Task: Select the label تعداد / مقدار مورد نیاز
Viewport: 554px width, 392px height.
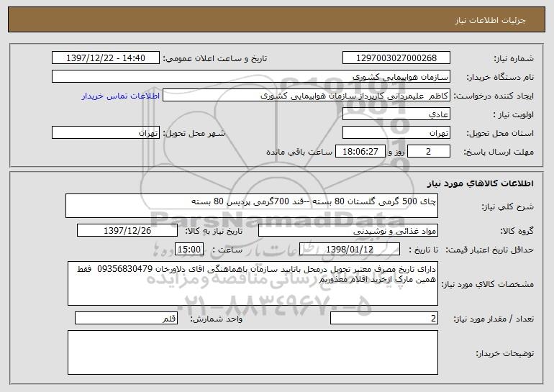Action: 494,319
